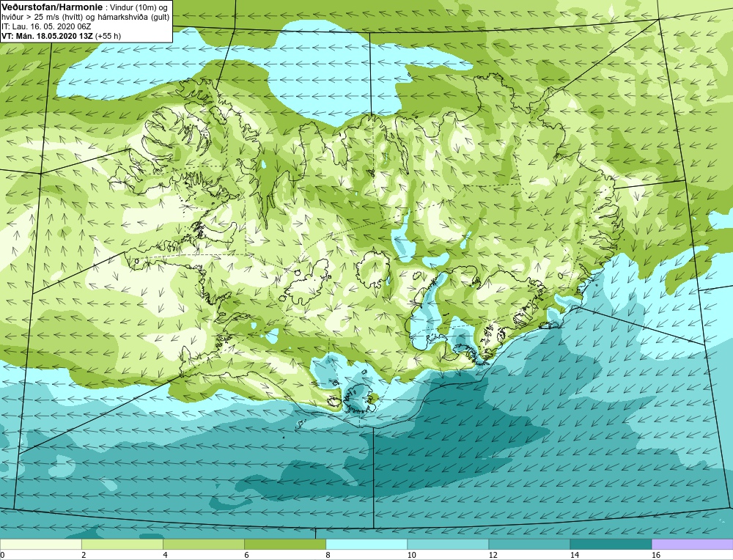Click the "2" label on the wind scale
733x560 pixels.
[x=84, y=555]
